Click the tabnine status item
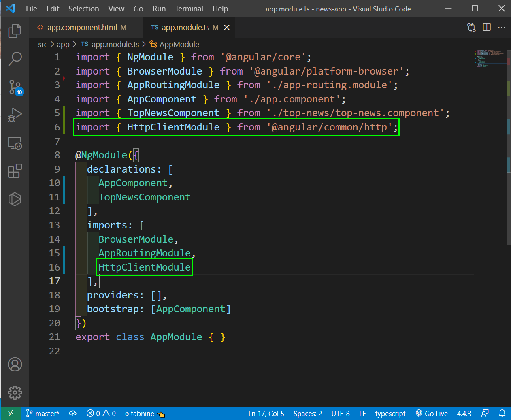Image resolution: width=511 pixels, height=420 pixels. tap(145, 414)
